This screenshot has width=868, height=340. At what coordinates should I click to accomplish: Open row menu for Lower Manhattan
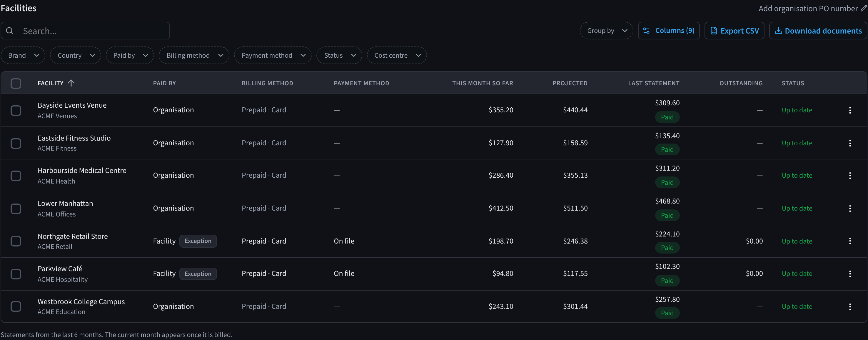click(849, 208)
